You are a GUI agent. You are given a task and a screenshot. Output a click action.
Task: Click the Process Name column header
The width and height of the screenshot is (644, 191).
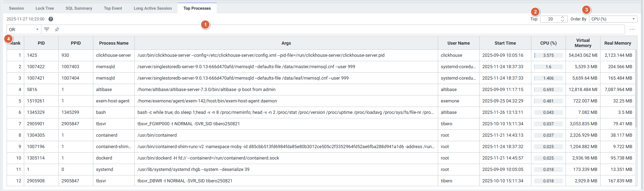114,43
